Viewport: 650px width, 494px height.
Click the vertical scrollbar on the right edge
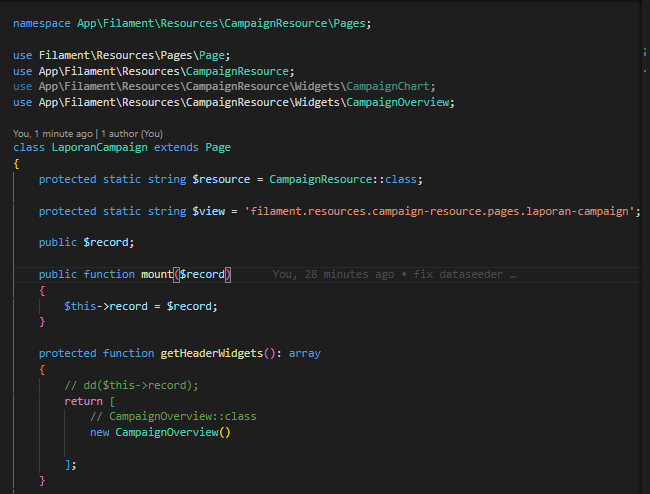645,247
